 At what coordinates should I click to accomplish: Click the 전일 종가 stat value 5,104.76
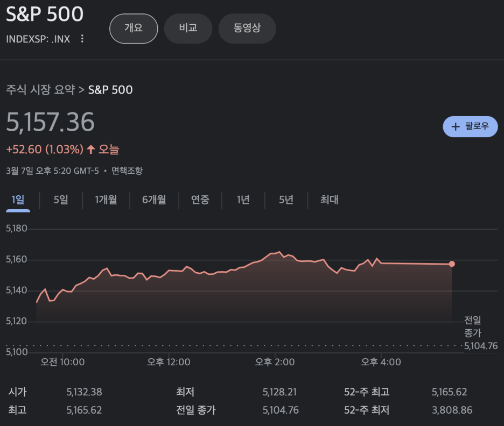pyautogui.click(x=281, y=410)
